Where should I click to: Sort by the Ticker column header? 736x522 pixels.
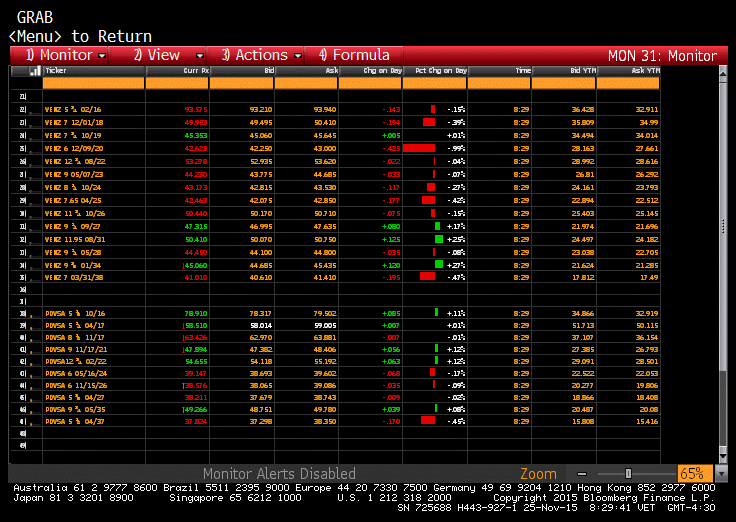pyautogui.click(x=94, y=71)
